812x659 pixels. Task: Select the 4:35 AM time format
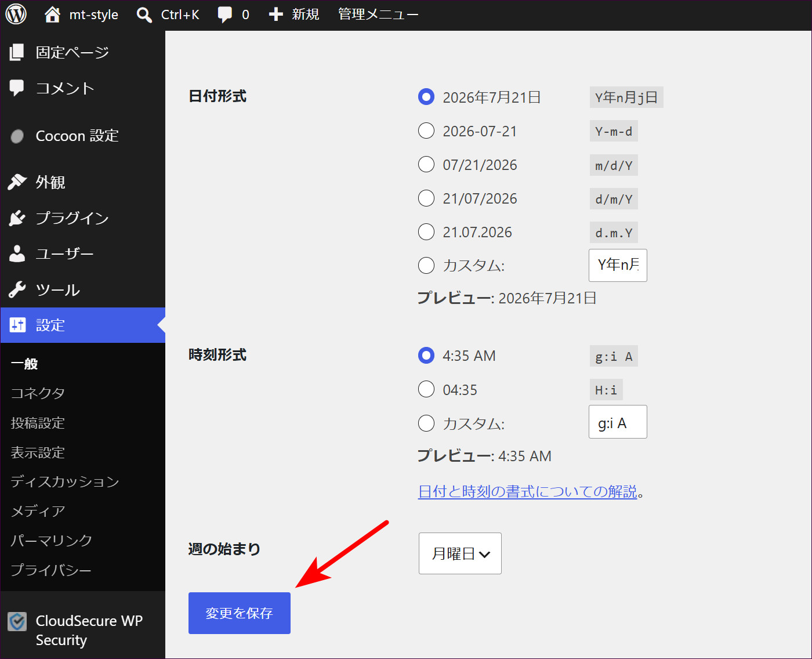click(x=426, y=355)
